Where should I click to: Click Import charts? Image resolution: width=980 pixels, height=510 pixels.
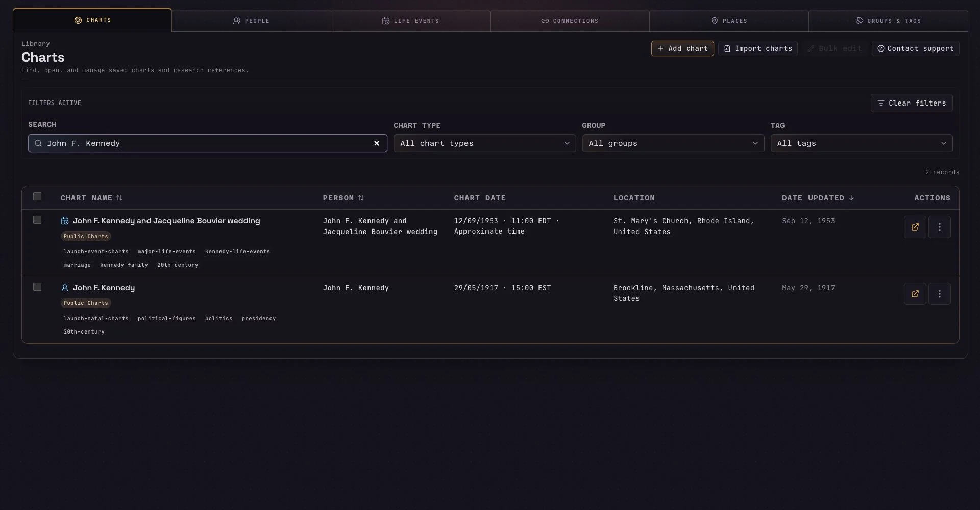click(x=757, y=48)
